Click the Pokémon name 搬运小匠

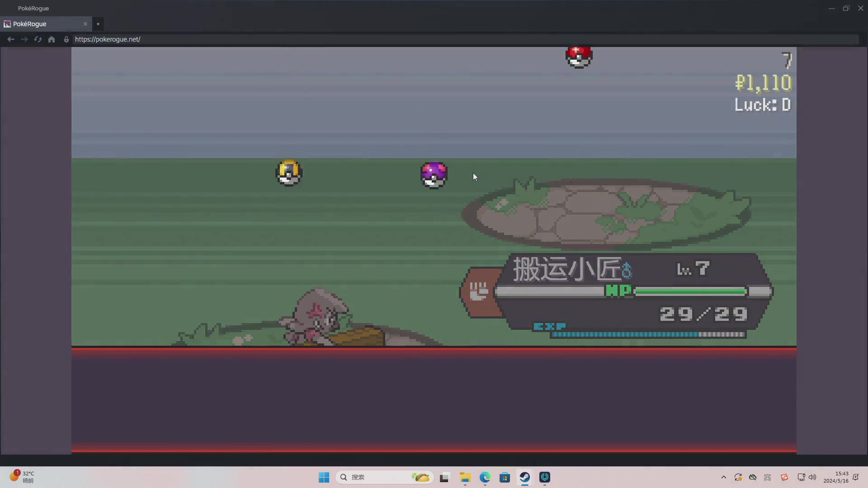tap(567, 269)
